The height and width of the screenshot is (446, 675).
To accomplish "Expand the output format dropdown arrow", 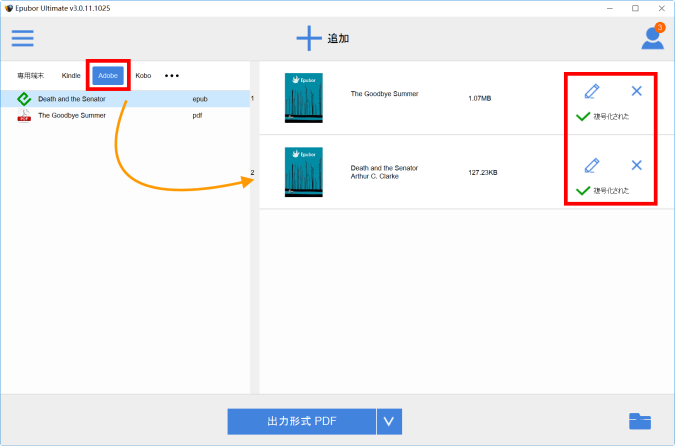I will pos(389,421).
